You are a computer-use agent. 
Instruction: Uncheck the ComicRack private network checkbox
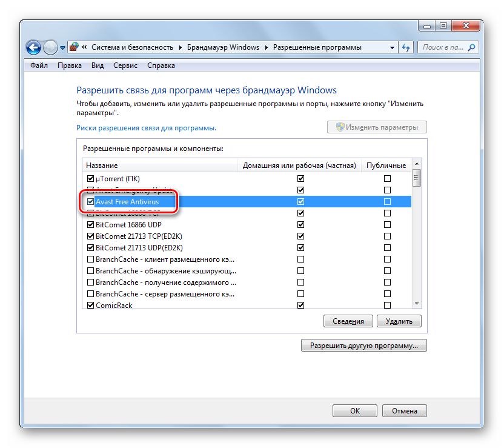coord(300,306)
